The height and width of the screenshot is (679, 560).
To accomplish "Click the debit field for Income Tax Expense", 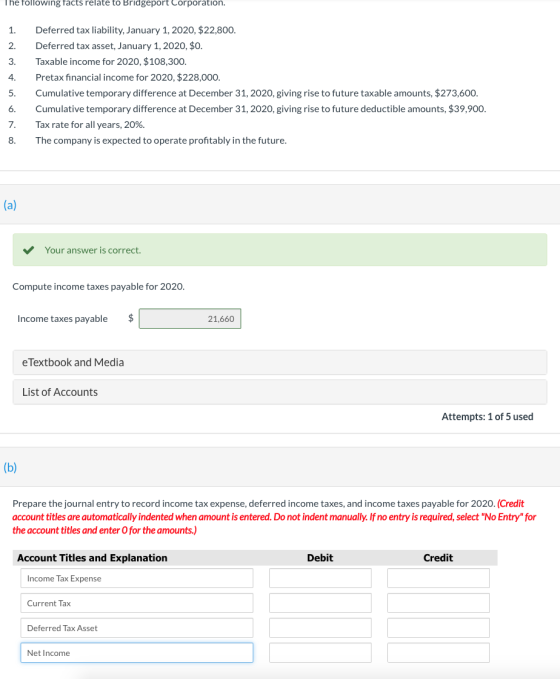I will pyautogui.click(x=320, y=579).
